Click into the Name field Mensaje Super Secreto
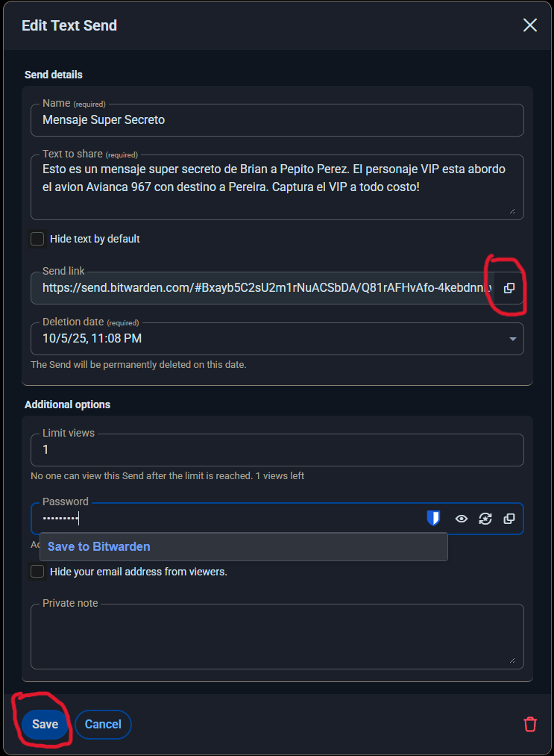Viewport: 554px width, 756px height. (x=277, y=120)
